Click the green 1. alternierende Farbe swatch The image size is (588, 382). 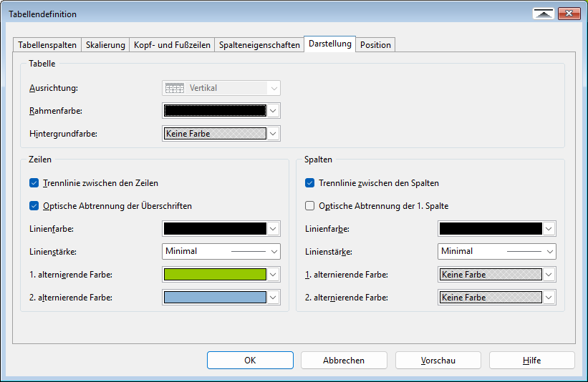coord(215,275)
